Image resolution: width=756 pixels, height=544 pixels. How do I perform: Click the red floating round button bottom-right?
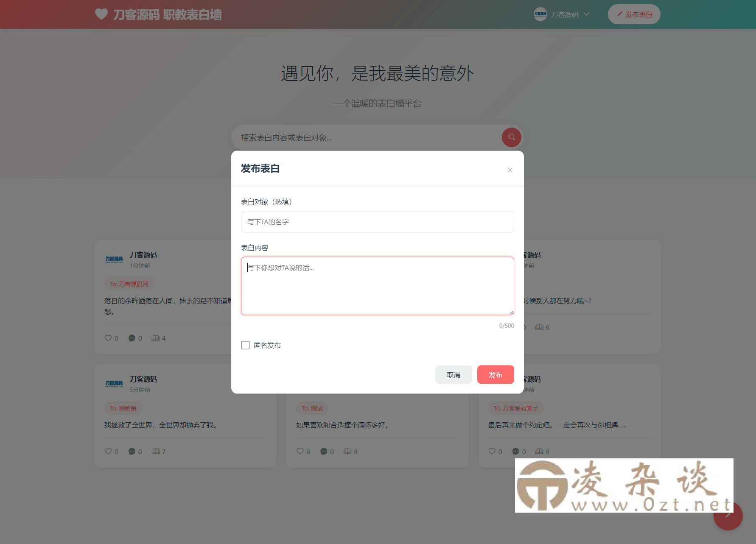click(728, 516)
